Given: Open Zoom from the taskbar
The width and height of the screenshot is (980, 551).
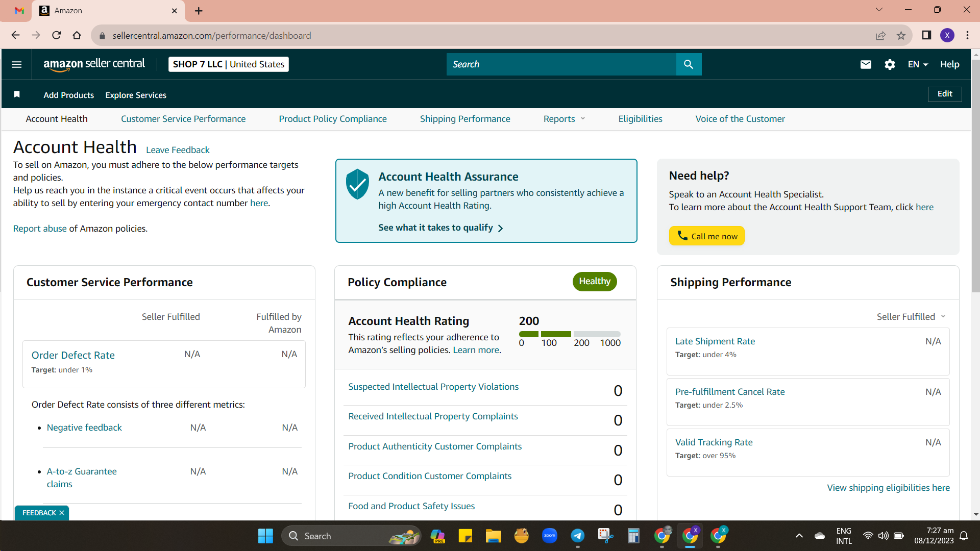Looking at the screenshot, I should click(x=549, y=536).
